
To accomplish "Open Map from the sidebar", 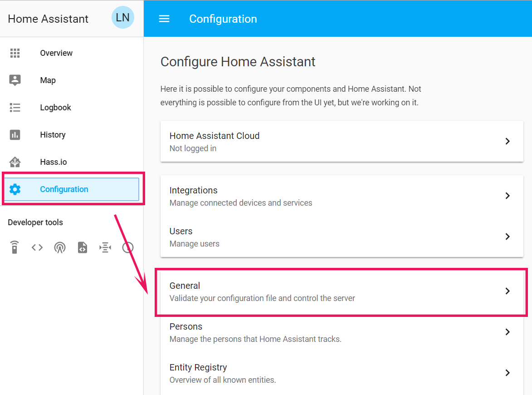I will (x=48, y=80).
